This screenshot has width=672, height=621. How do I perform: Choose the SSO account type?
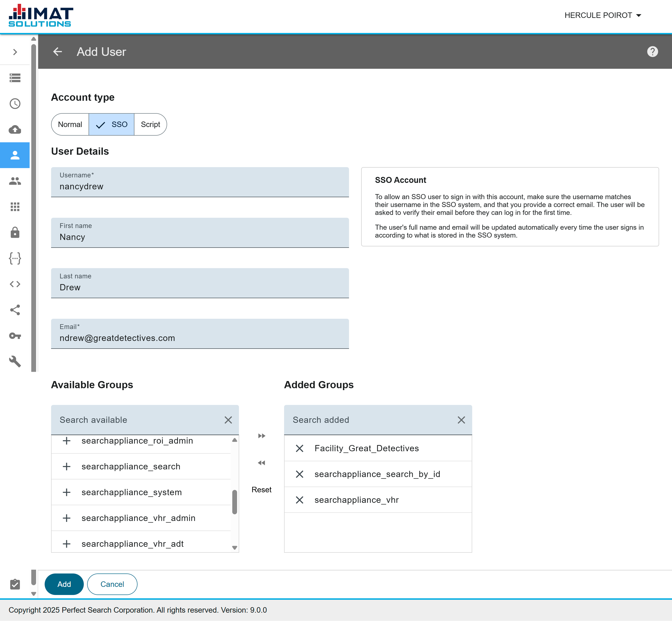(111, 124)
